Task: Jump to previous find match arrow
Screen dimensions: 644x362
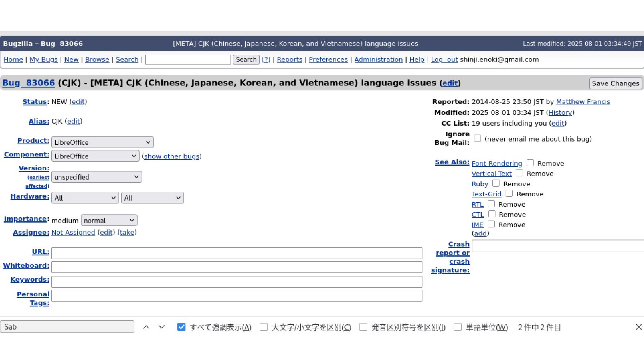Action: pos(146,327)
